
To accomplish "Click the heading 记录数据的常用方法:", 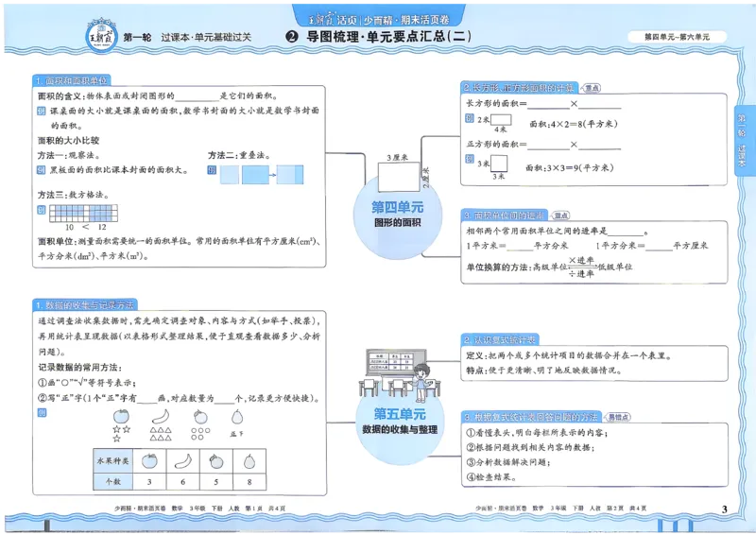I will pyautogui.click(x=80, y=368).
